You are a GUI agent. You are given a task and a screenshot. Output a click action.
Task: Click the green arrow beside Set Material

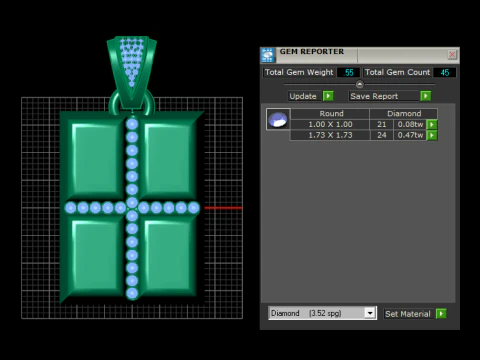(x=441, y=314)
